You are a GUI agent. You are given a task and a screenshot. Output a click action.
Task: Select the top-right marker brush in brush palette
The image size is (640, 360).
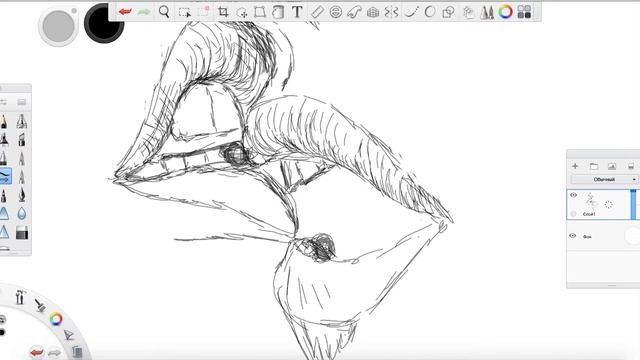pyautogui.click(x=22, y=121)
